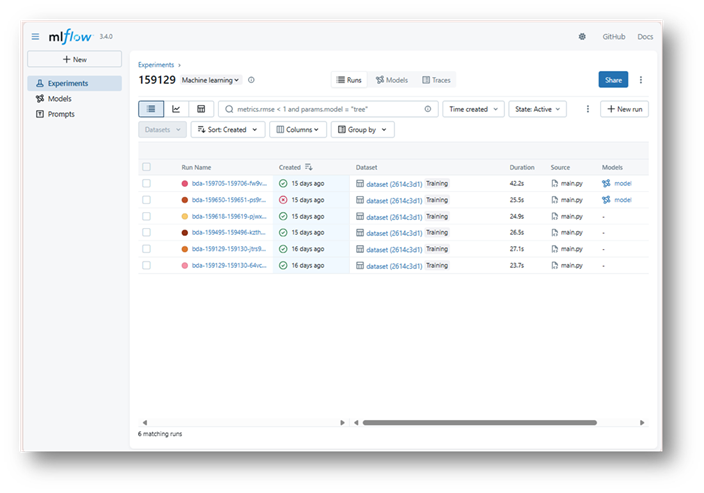This screenshot has width=704, height=493.
Task: Select the table list view icon
Action: click(151, 109)
